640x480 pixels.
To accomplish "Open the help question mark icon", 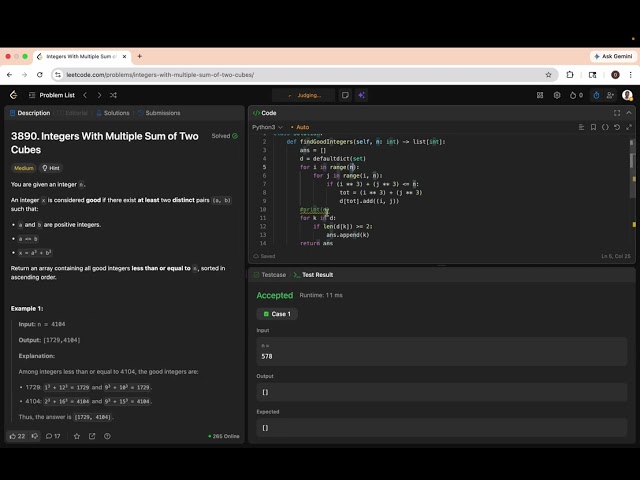I will [x=107, y=436].
